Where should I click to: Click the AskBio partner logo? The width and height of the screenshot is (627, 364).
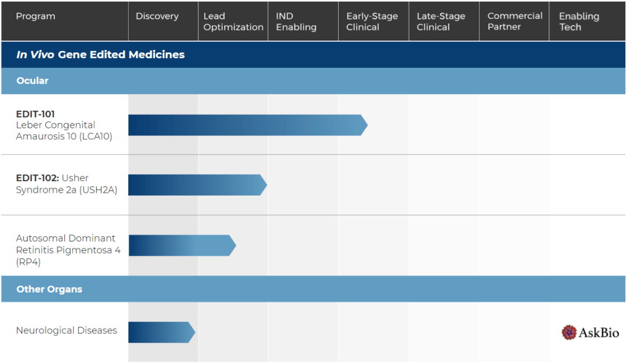pyautogui.click(x=590, y=332)
